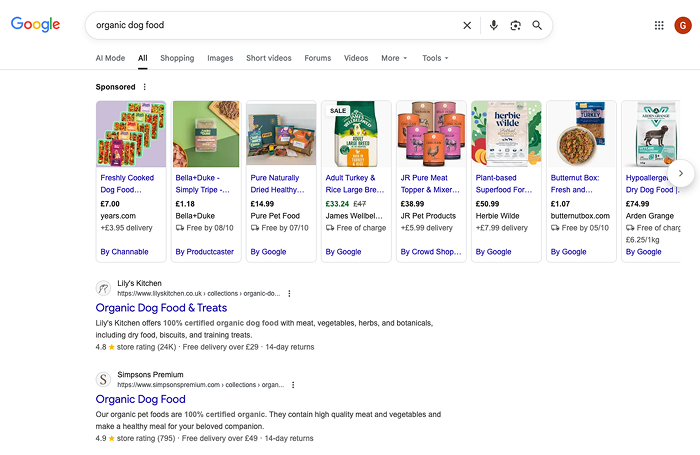The image size is (700, 455).
Task: Click By Google under Pure Pet Food
Action: tap(268, 252)
